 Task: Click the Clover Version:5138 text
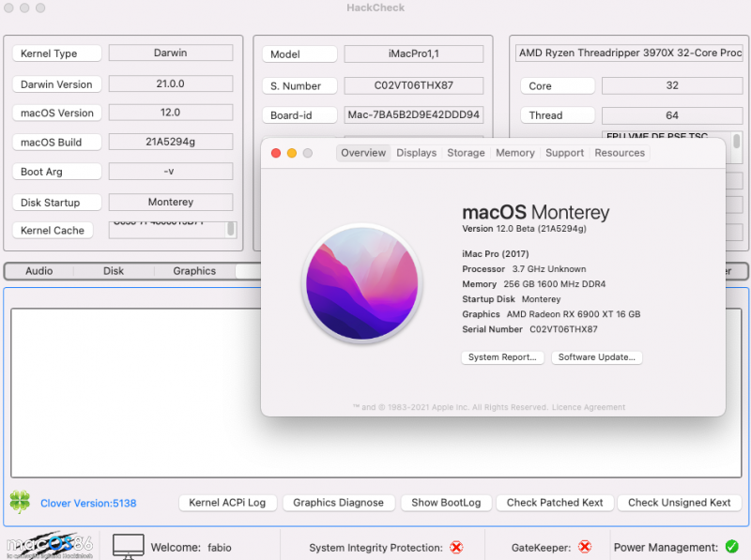coord(88,503)
